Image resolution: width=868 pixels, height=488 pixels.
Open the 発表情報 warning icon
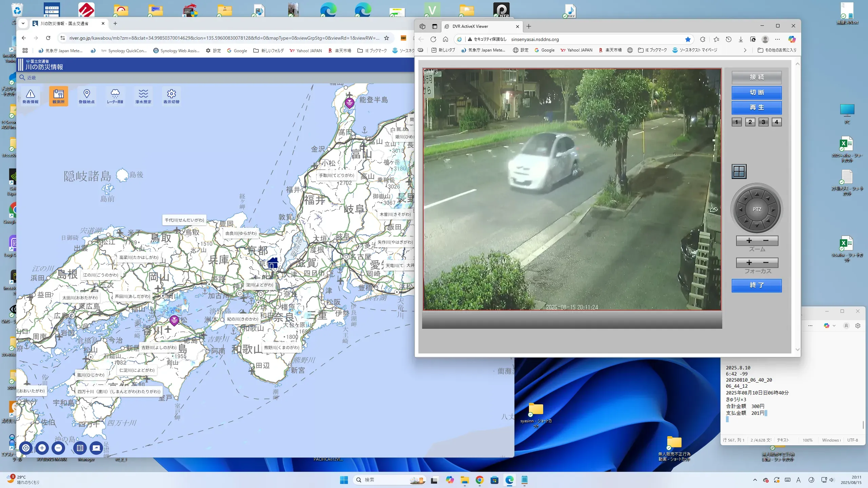(31, 96)
